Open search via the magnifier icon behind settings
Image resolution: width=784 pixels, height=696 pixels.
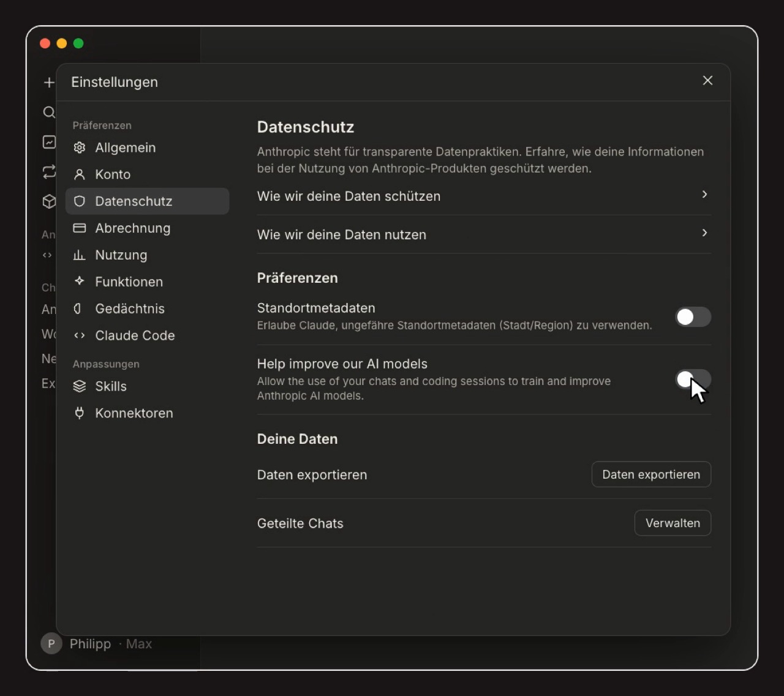(x=49, y=112)
